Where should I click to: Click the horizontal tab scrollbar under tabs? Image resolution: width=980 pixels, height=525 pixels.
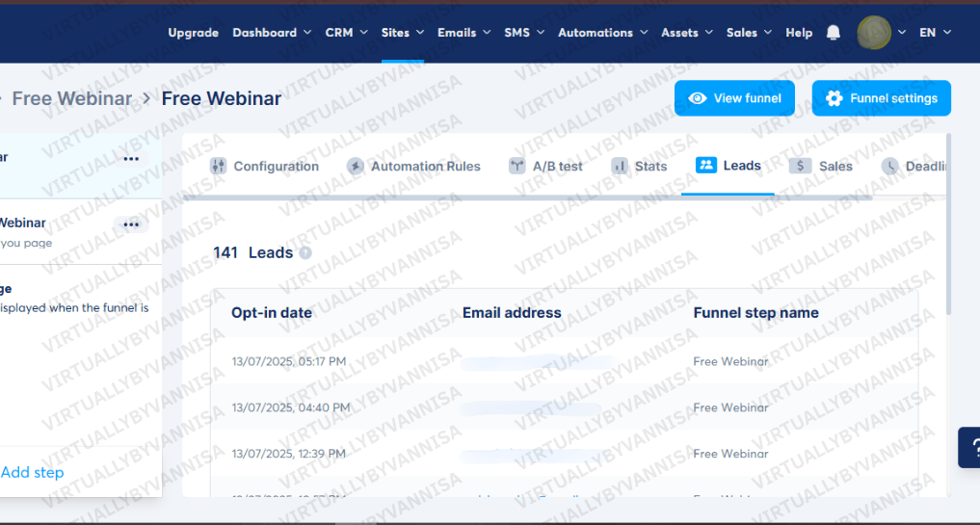coord(526,197)
